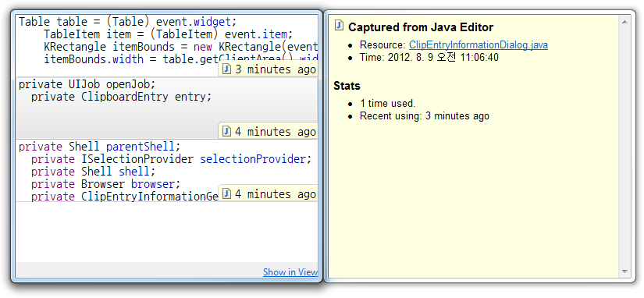Click the Java file icon next to 'Captured from Java Editor'
The height and width of the screenshot is (298, 644).
tap(340, 26)
